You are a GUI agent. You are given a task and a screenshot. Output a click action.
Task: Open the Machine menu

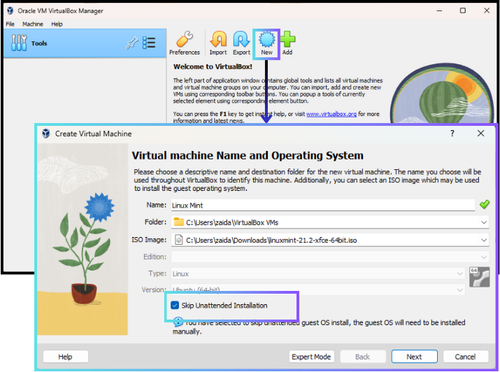(x=33, y=24)
